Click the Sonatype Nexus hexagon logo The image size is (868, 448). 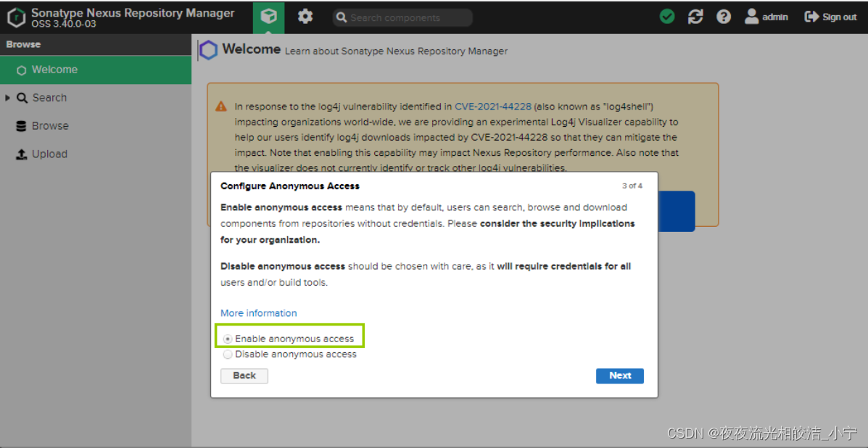click(16, 17)
